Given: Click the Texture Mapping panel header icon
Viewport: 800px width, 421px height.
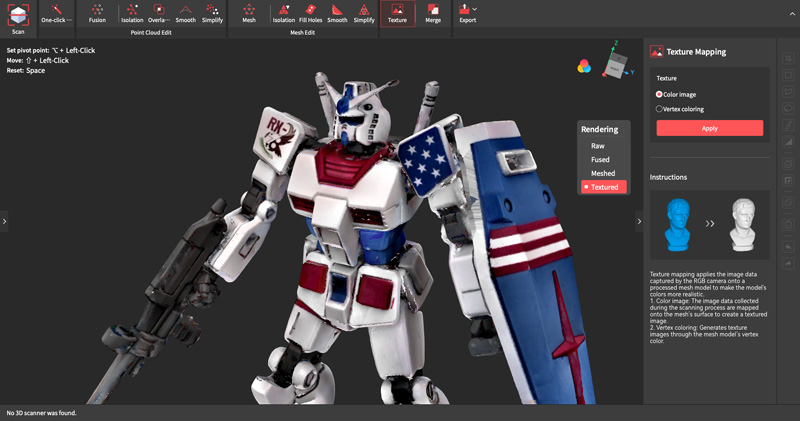Looking at the screenshot, I should pos(656,52).
